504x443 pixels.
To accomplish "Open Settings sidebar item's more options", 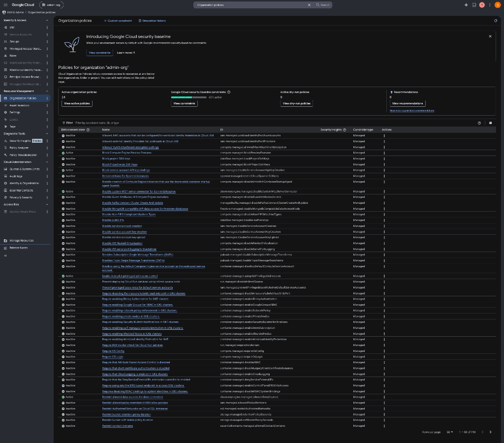I will [x=47, y=113].
